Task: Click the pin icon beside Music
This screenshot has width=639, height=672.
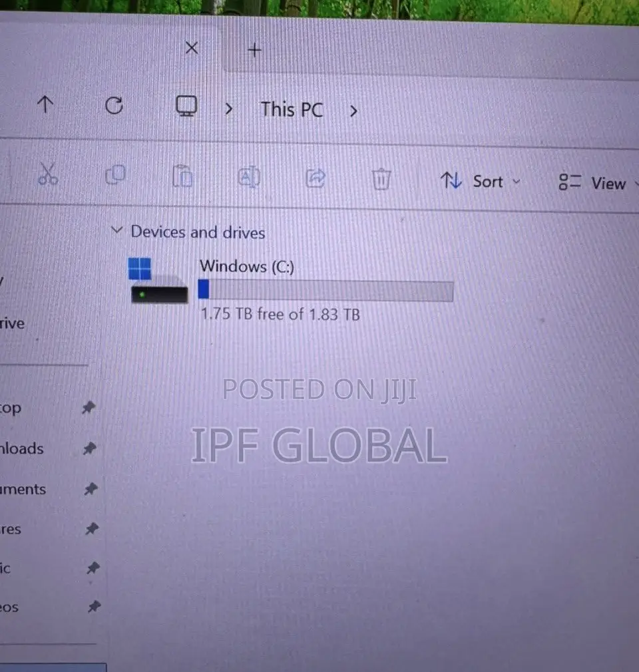Action: (x=93, y=568)
